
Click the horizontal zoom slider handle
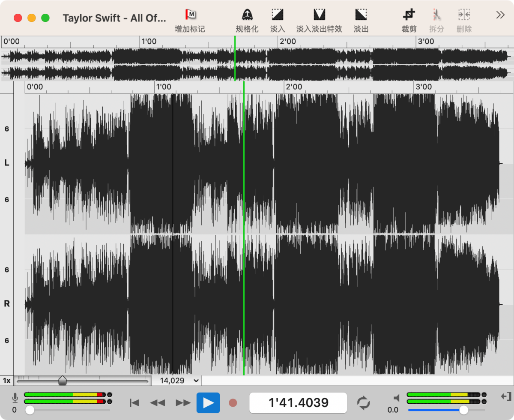pyautogui.click(x=63, y=380)
